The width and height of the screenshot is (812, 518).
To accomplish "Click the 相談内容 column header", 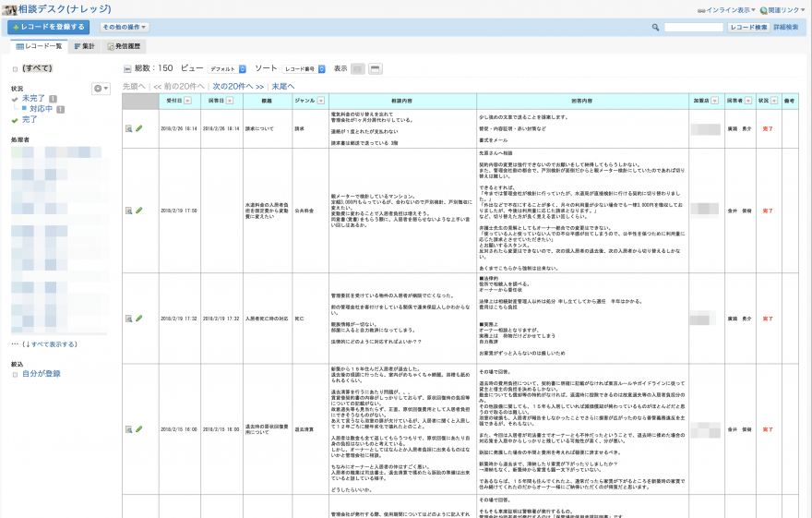I will click(x=402, y=101).
